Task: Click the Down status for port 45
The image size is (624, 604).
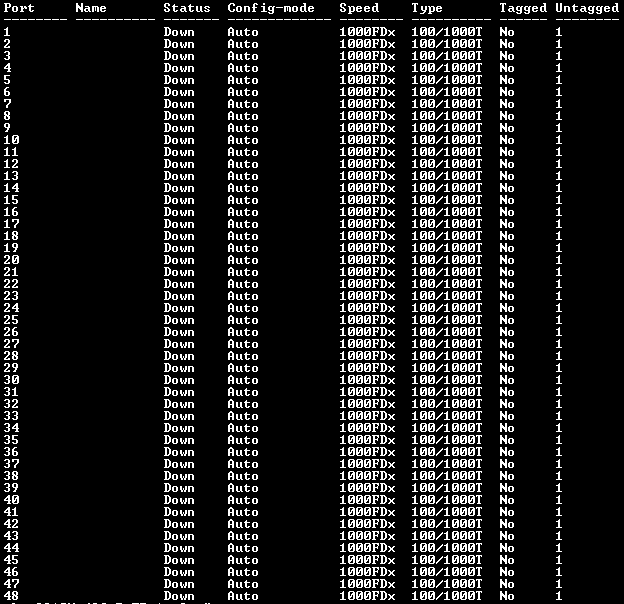Action: 179,559
